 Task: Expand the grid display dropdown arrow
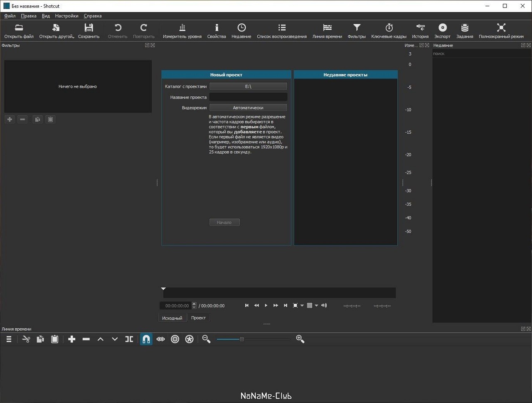pyautogui.click(x=316, y=306)
